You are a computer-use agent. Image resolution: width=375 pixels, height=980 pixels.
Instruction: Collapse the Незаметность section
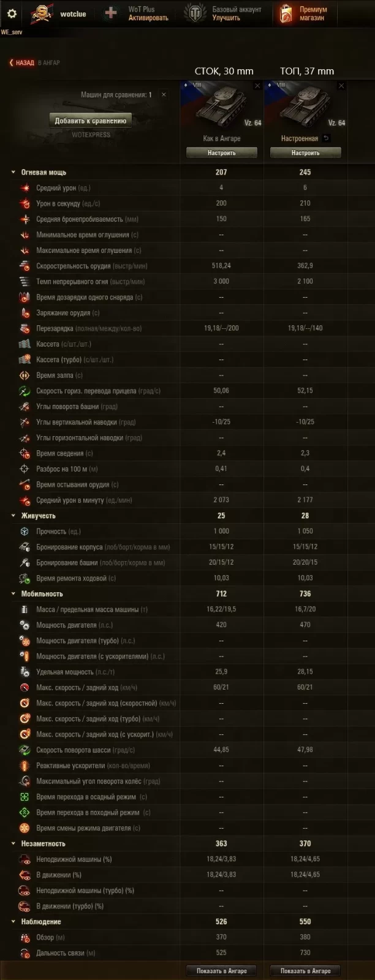pos(13,844)
